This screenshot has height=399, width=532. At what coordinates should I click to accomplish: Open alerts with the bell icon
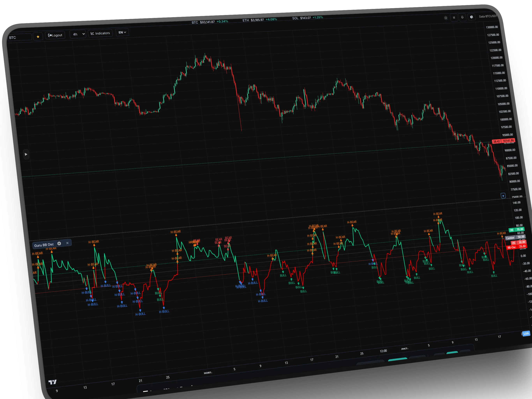pos(462,17)
